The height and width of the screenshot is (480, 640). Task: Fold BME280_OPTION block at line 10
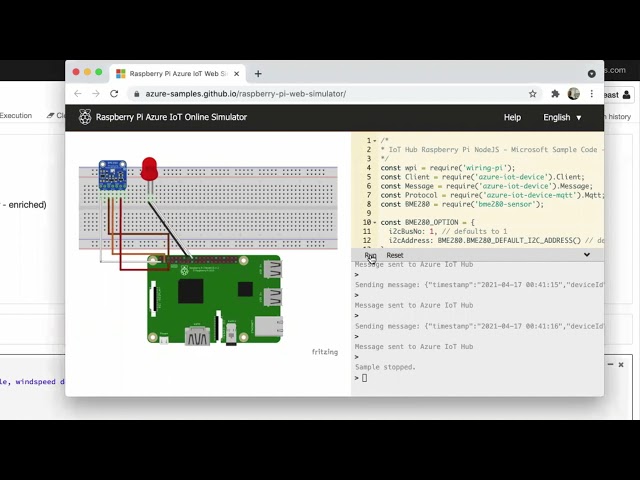[x=374, y=222]
